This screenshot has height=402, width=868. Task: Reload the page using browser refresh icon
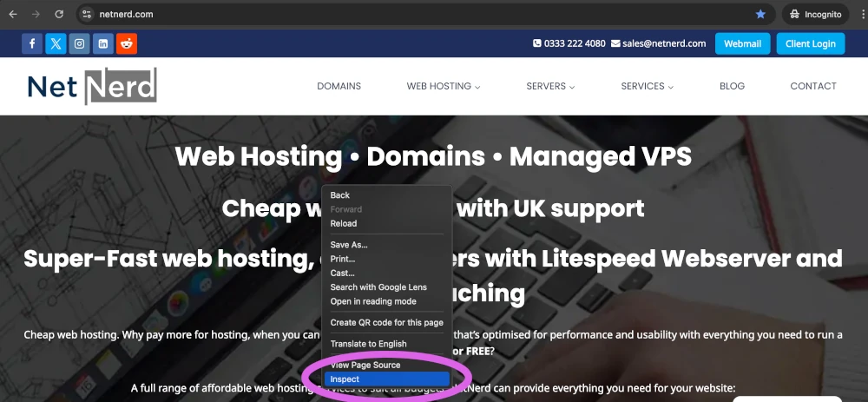click(x=59, y=15)
